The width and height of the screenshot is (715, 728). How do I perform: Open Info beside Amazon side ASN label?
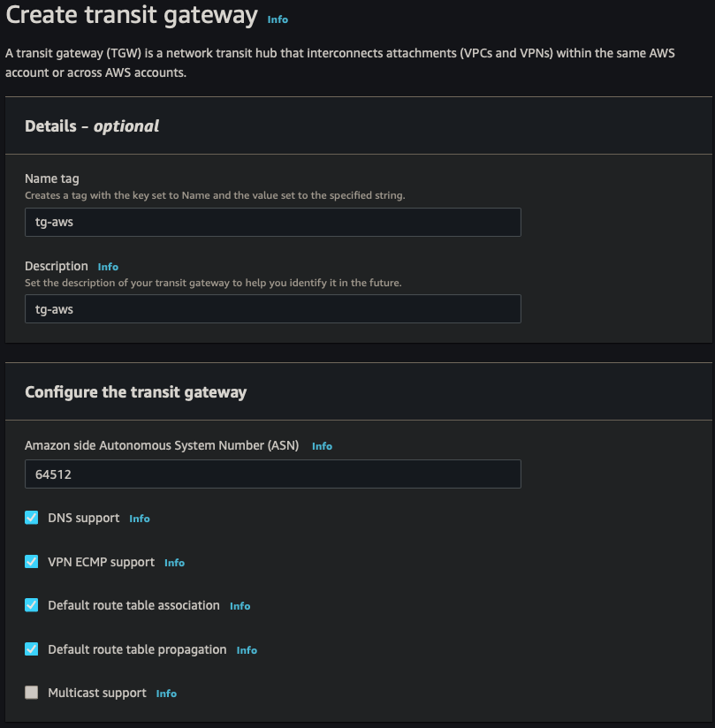(x=321, y=446)
